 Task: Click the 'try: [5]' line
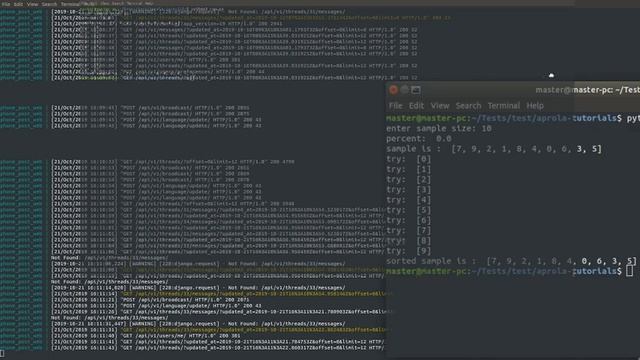409,210
